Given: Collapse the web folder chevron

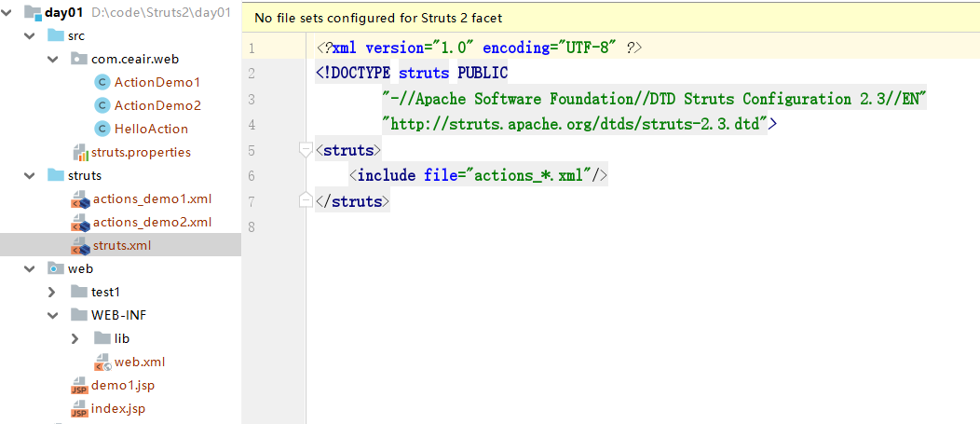Looking at the screenshot, I should (x=30, y=269).
